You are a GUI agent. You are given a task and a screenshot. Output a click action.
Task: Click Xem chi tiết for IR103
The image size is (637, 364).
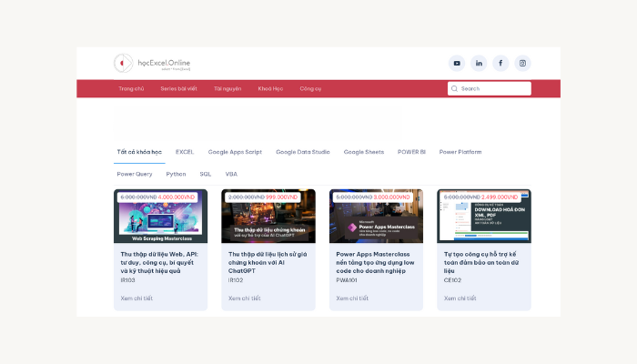[x=136, y=298]
